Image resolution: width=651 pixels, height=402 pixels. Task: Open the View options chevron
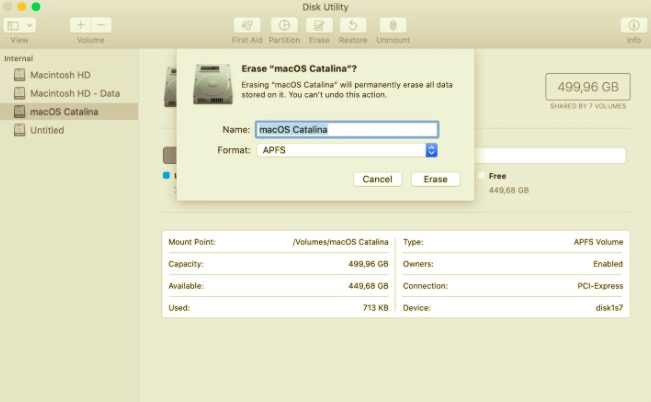[x=29, y=25]
